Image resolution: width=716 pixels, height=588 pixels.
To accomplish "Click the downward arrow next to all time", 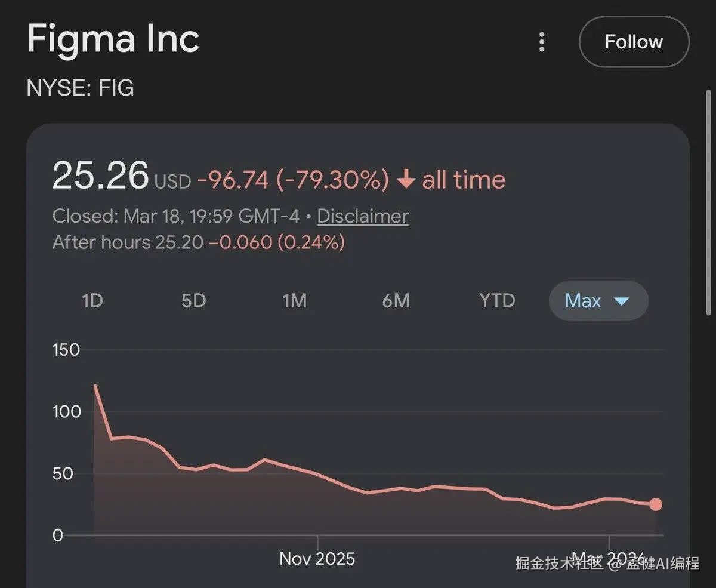I will 406,179.
